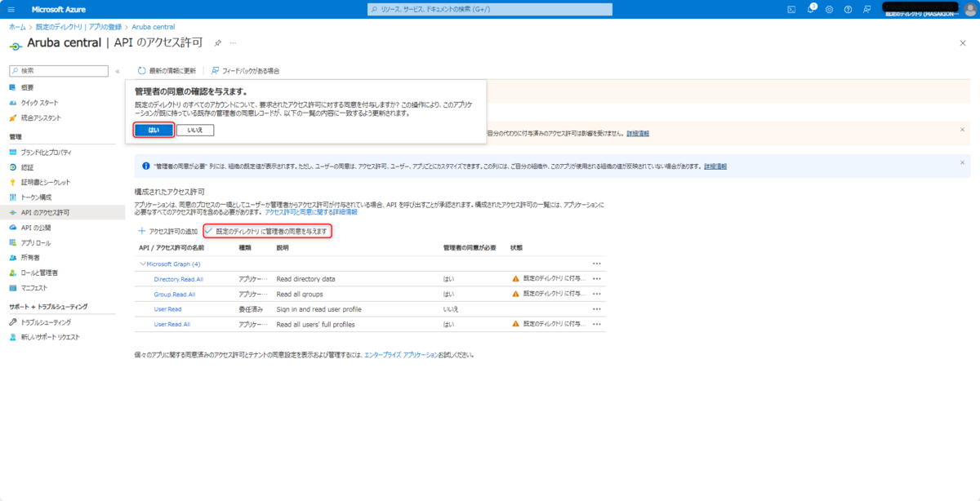
Task: Dismiss the blue information banner
Action: [962, 162]
